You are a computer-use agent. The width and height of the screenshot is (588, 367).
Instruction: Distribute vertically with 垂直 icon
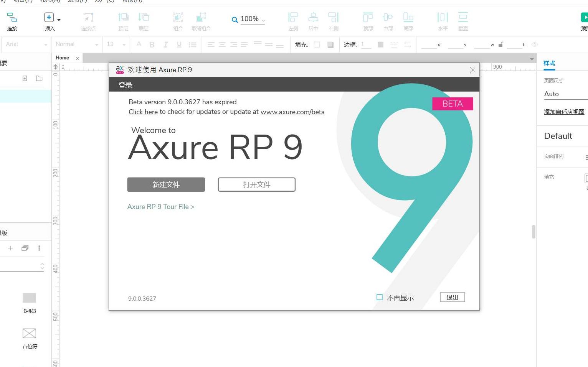[x=463, y=17]
